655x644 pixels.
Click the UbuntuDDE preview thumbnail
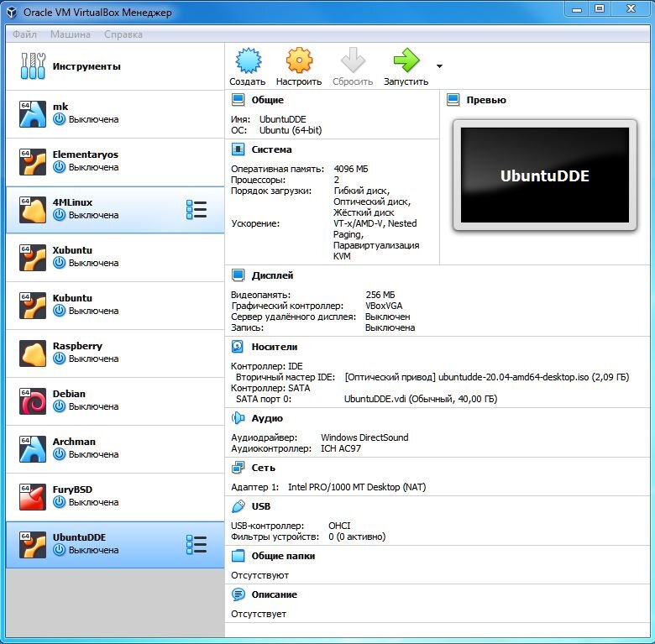click(545, 175)
